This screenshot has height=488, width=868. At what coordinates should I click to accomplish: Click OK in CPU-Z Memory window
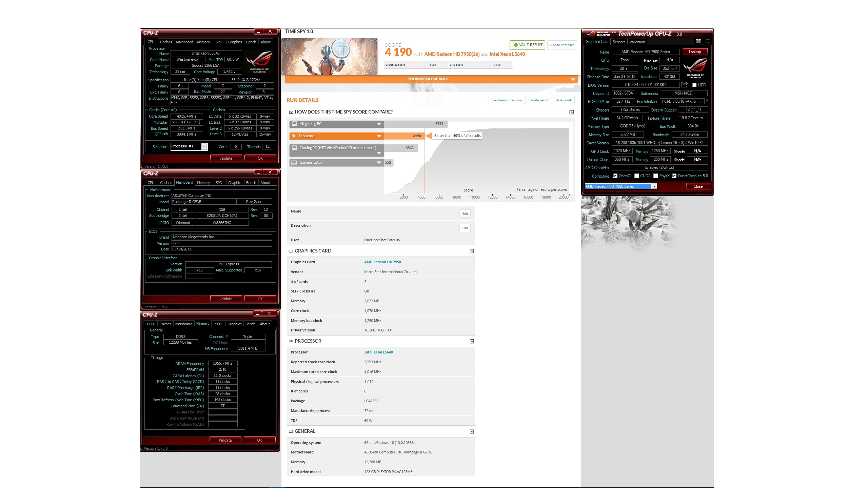coord(259,440)
